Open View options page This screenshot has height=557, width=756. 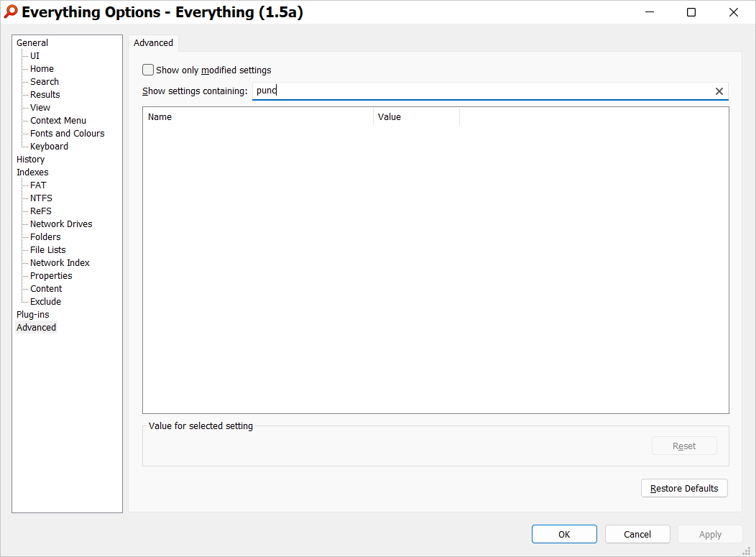pyautogui.click(x=40, y=108)
